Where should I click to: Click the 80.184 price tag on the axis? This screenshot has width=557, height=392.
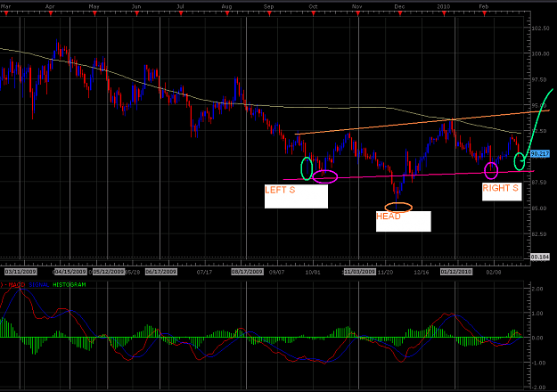point(540,257)
